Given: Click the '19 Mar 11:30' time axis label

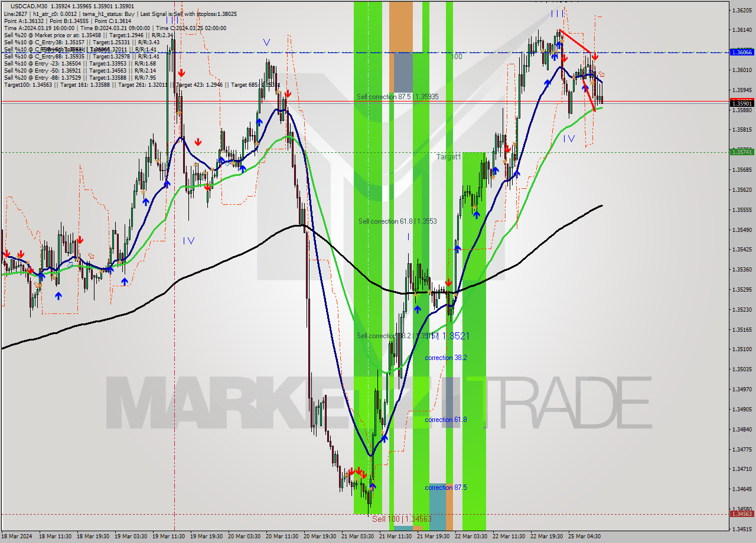Looking at the screenshot, I should (x=168, y=537).
